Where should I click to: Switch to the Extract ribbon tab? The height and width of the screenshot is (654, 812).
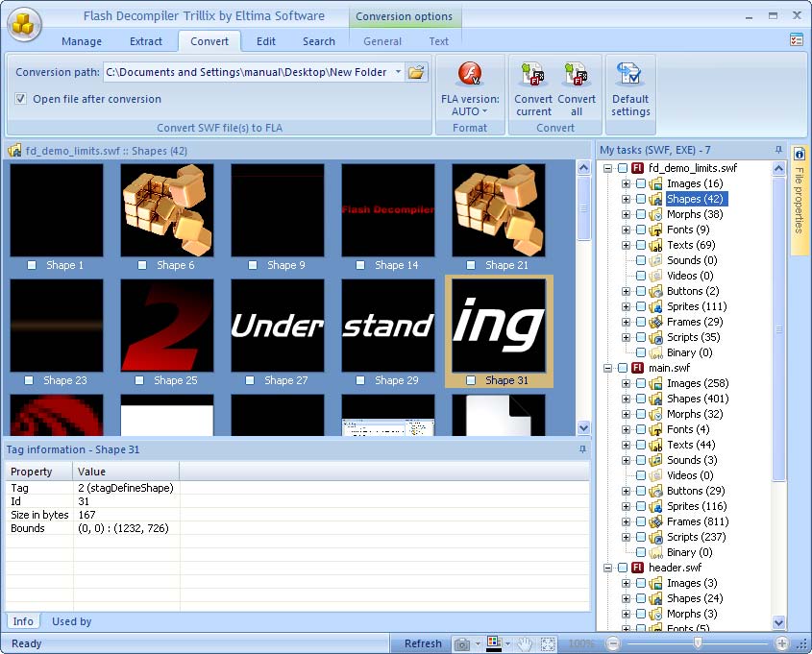point(146,41)
